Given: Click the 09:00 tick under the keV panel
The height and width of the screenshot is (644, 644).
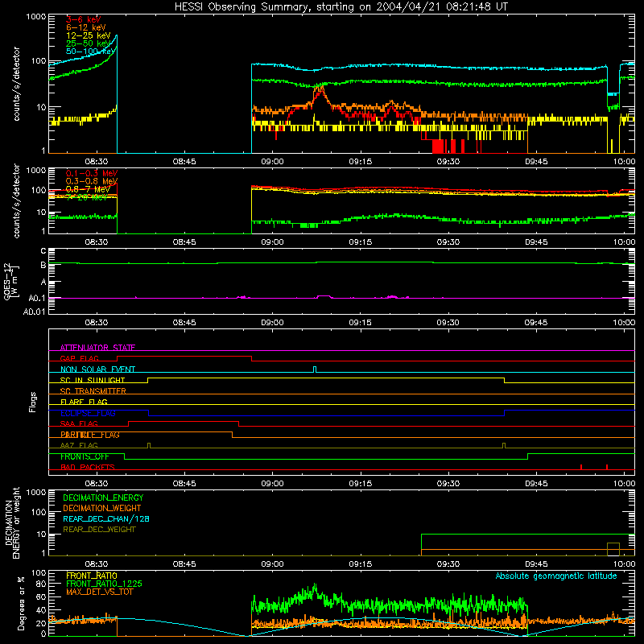Looking at the screenshot, I should click(x=272, y=162).
